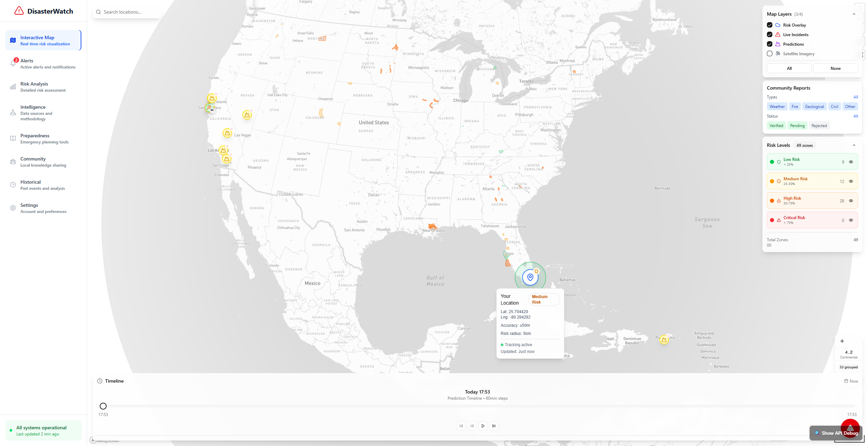868x446 pixels.
Task: Skip the timeline to the end
Action: tap(494, 426)
